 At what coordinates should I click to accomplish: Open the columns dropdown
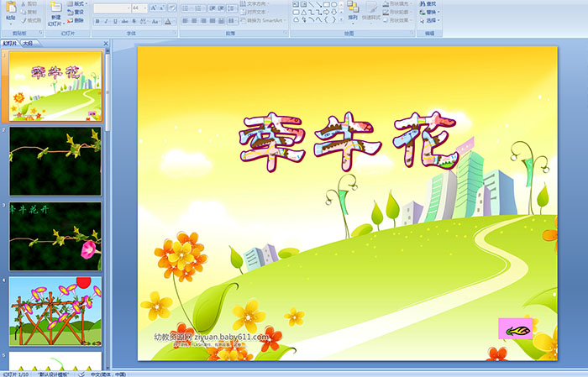click(x=232, y=21)
